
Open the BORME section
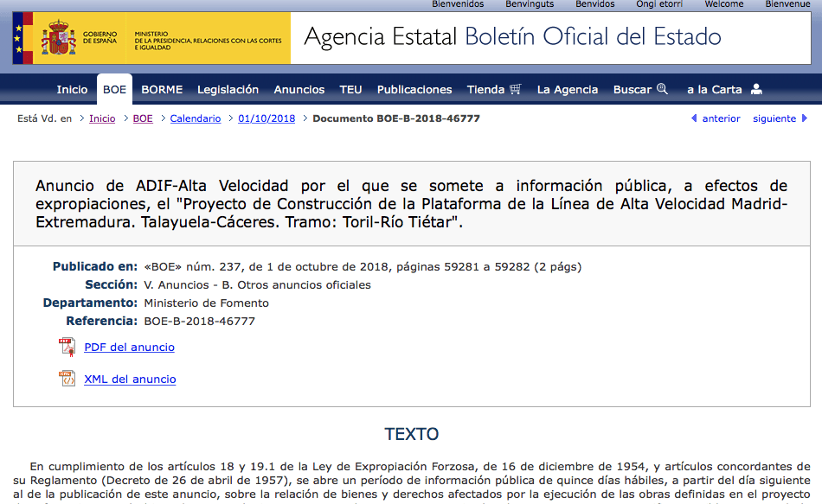(162, 90)
